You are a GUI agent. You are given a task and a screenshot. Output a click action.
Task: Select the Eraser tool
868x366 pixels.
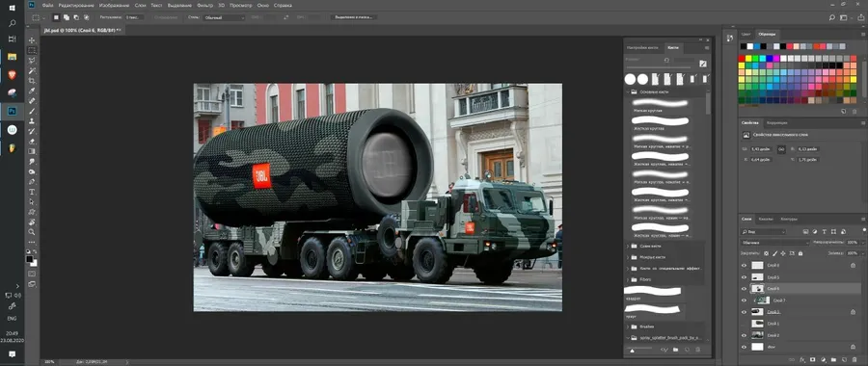[x=32, y=141]
